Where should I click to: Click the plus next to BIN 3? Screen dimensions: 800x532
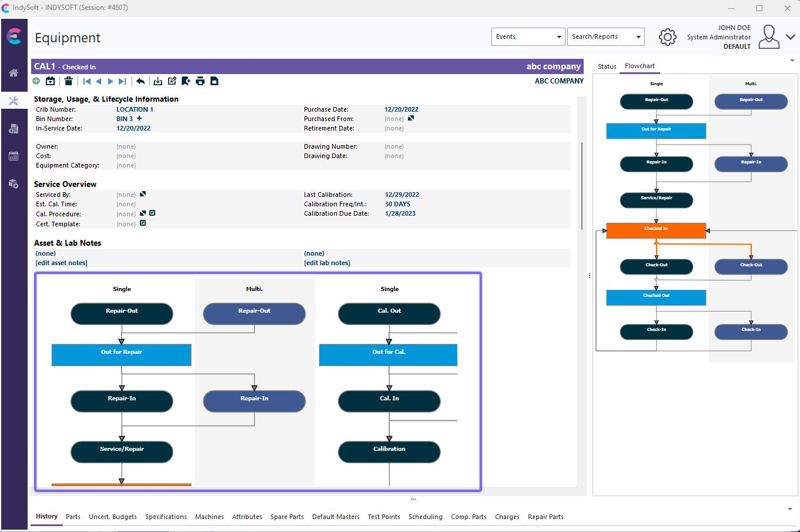coord(139,118)
